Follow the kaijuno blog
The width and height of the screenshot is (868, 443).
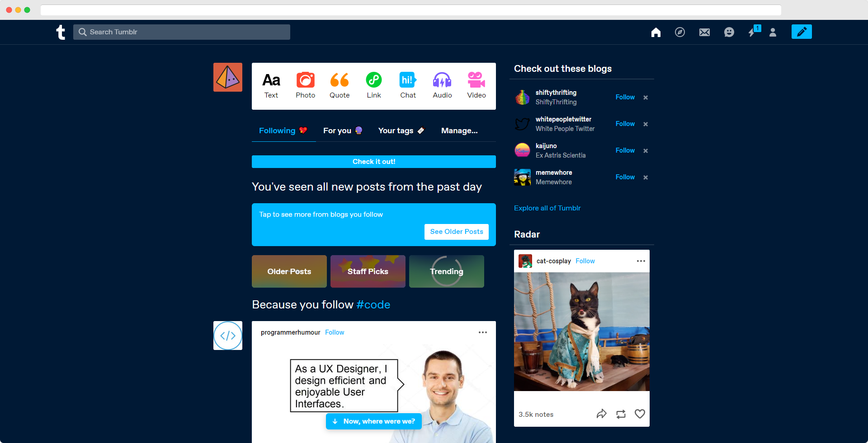[x=625, y=150]
